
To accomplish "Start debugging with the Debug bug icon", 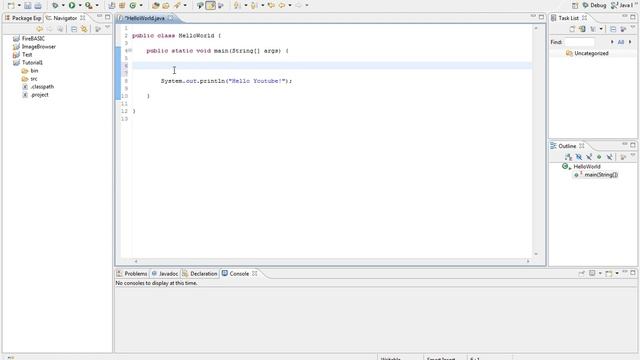I will pyautogui.click(x=55, y=5).
